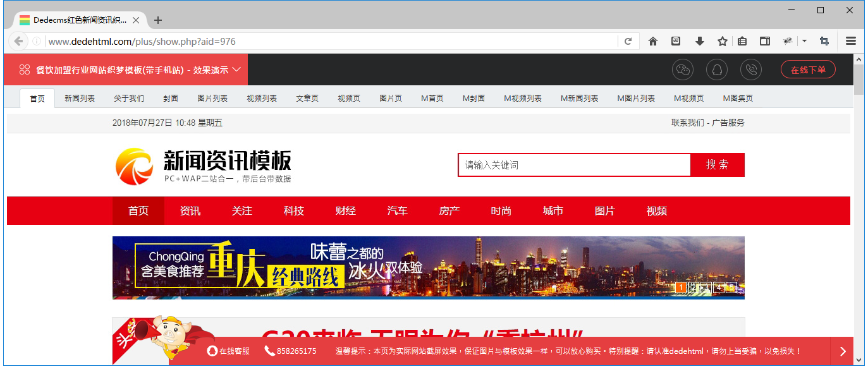868x369 pixels.
Task: Click the grid icon before 餐饮加盟行业网站织梦模板
Action: pyautogui.click(x=25, y=70)
